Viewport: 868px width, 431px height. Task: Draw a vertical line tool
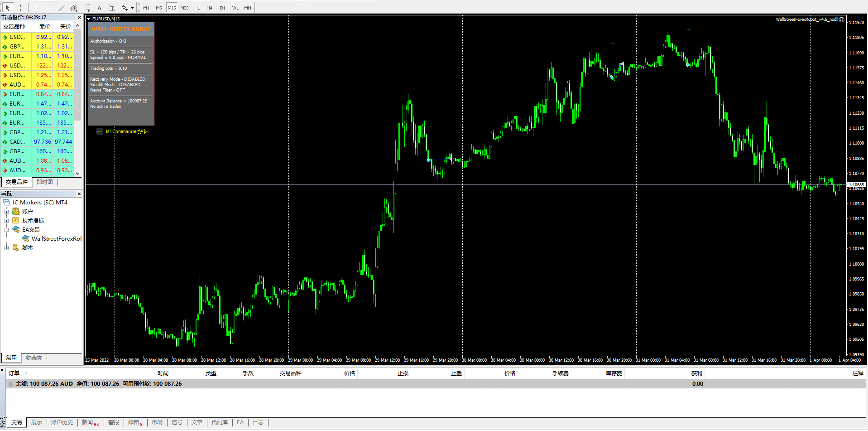point(36,8)
